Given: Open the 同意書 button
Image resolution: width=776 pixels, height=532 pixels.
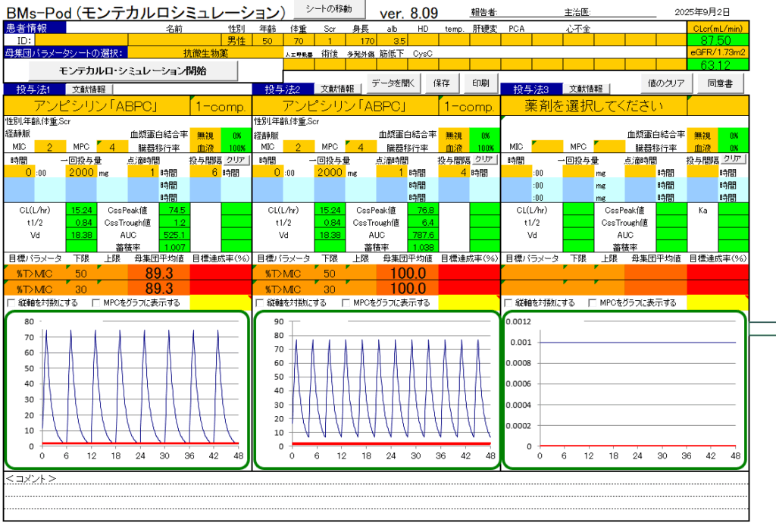Looking at the screenshot, I should coord(721,83).
